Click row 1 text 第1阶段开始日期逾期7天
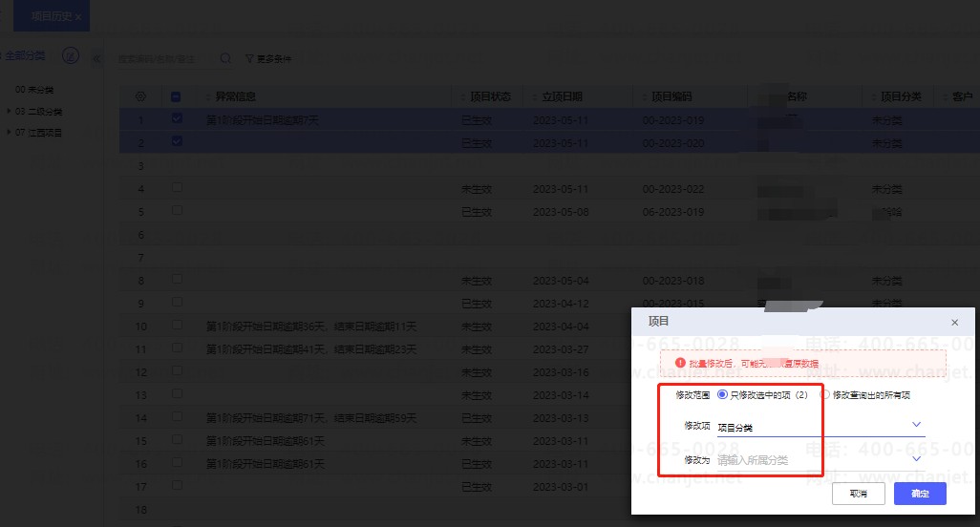 tap(263, 120)
